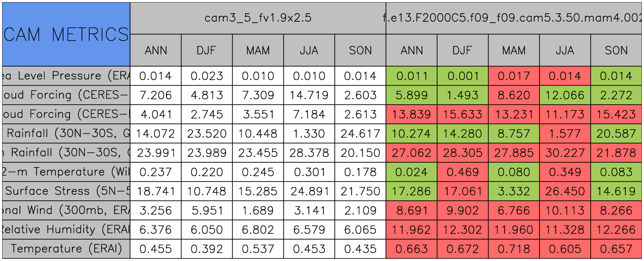The width and height of the screenshot is (644, 261).
Task: Select the red cell with value 15.633
Action: point(463,114)
